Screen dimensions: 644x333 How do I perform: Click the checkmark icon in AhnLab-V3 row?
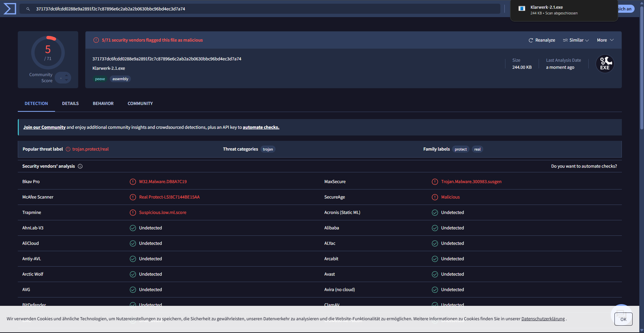(x=133, y=228)
